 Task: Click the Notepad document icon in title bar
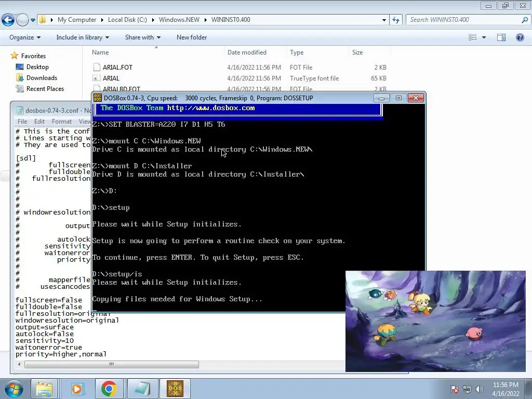click(x=20, y=110)
